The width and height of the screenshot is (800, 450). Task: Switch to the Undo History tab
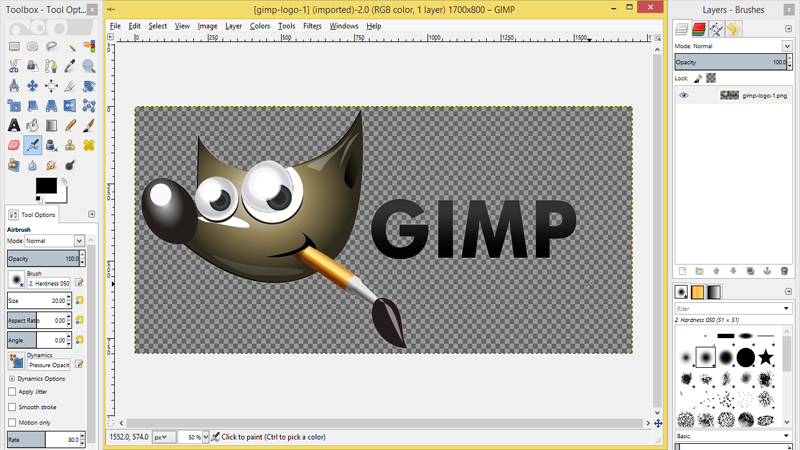click(734, 29)
